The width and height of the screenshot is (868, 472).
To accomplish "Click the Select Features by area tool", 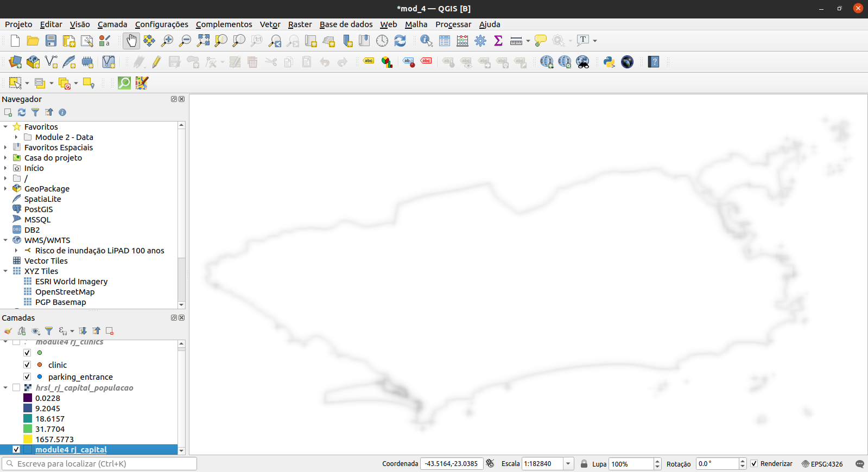I will (x=15, y=83).
